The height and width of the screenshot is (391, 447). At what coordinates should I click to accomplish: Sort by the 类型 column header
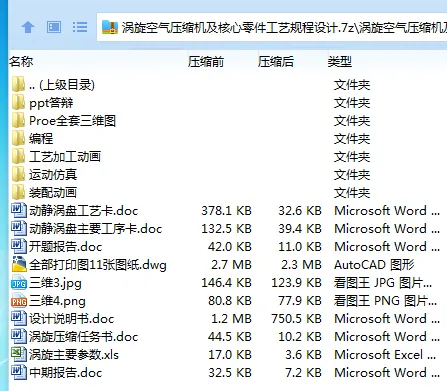(x=340, y=62)
